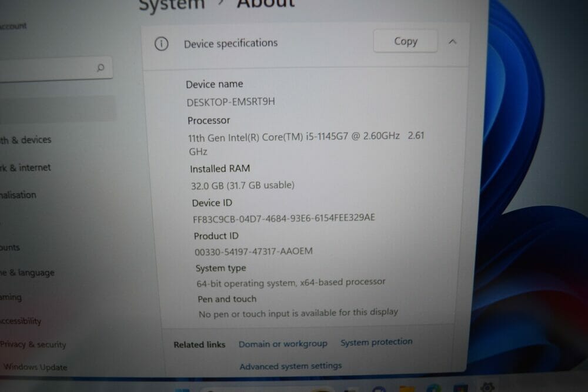Screen dimensions: 588x392
Task: Open Accessibility settings in the sidebar
Action: pyautogui.click(x=21, y=321)
